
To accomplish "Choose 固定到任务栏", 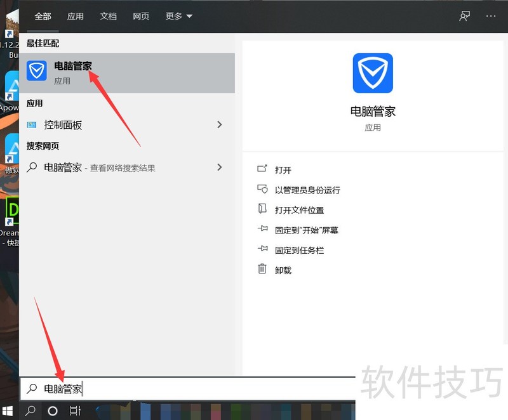I will point(299,250).
